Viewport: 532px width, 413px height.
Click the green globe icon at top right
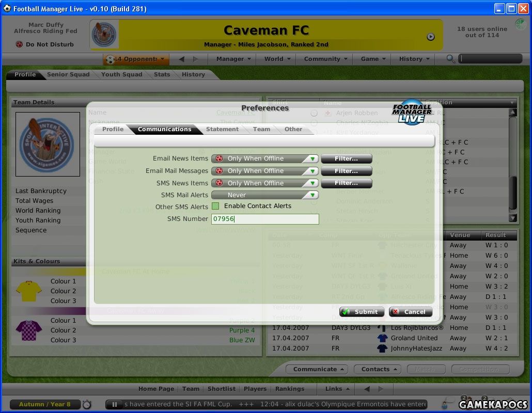click(520, 24)
